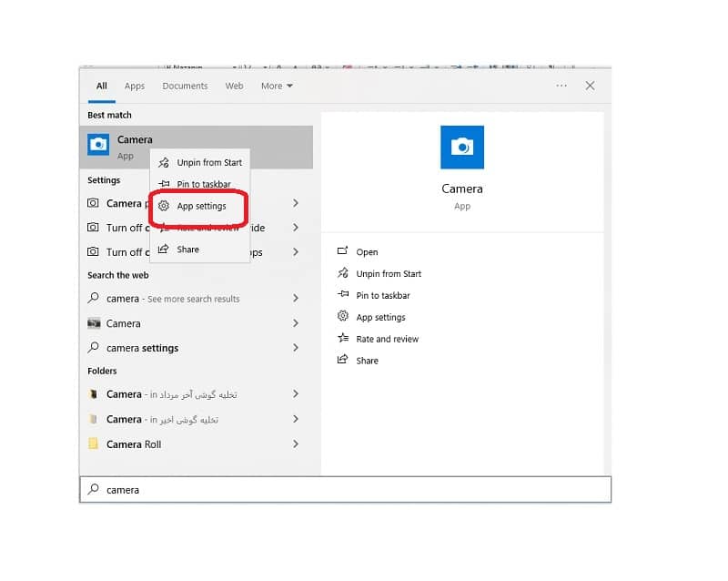This screenshot has width=728, height=581.
Task: Expand the Camera Roll chevron
Action: point(296,444)
